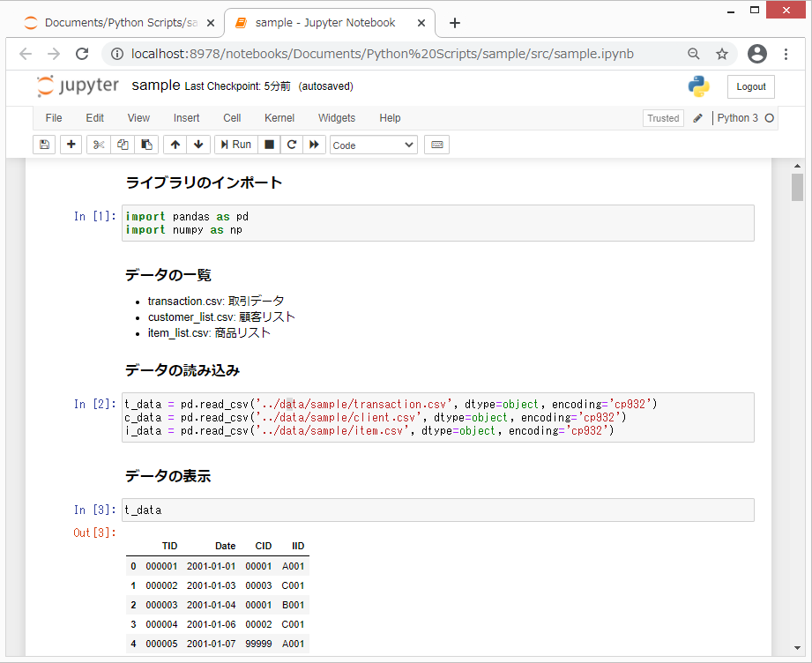
Task: Click the データの表示 heading
Action: click(x=168, y=476)
